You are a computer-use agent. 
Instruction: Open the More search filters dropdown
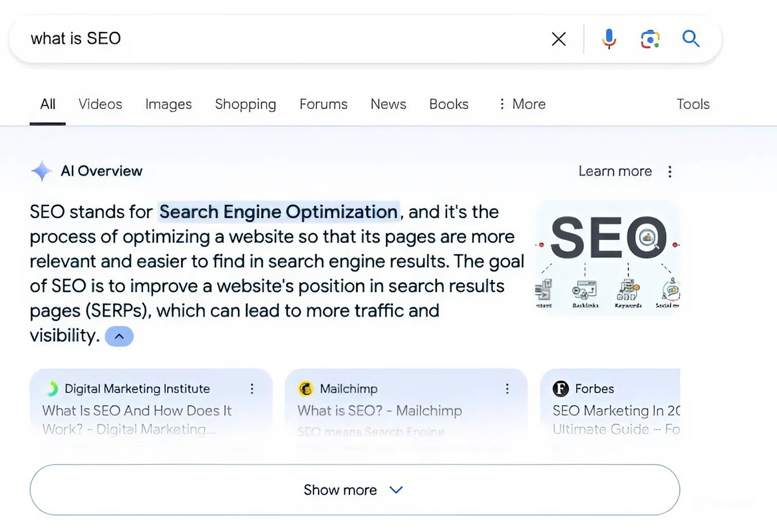[522, 104]
